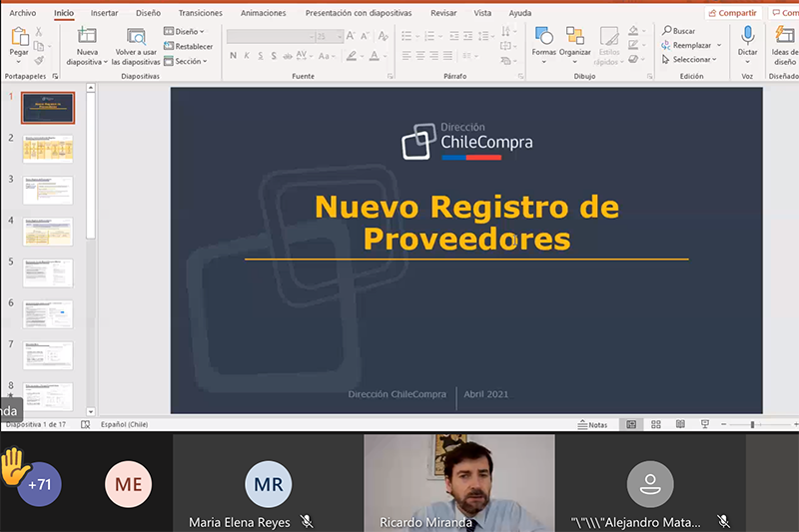This screenshot has height=532, width=799.
Task: Switch to the Vista tab
Action: [482, 13]
